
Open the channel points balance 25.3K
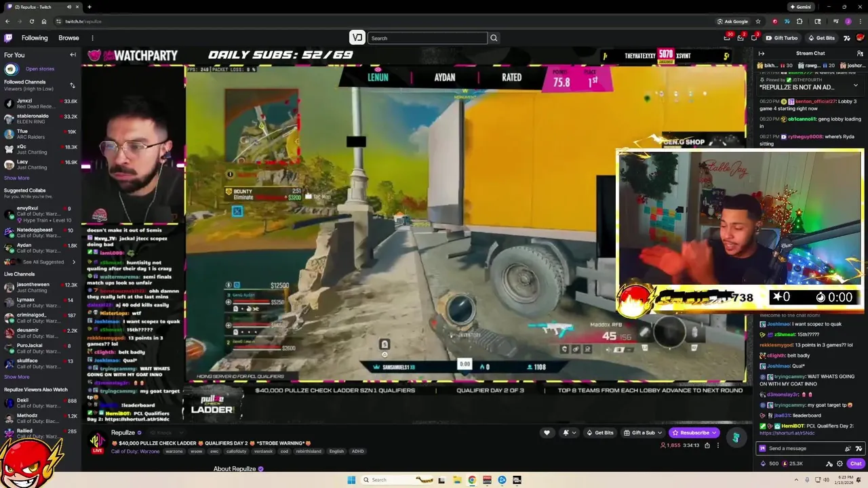click(793, 464)
